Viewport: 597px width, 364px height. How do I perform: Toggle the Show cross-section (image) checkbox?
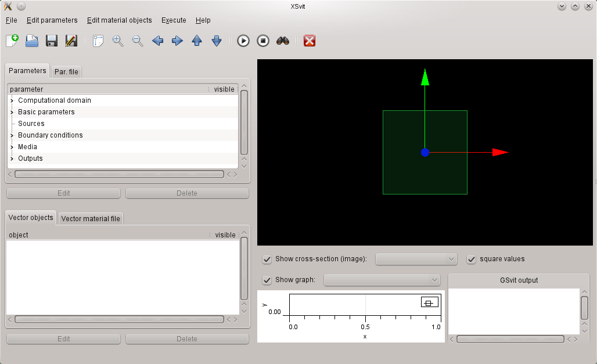click(x=267, y=259)
